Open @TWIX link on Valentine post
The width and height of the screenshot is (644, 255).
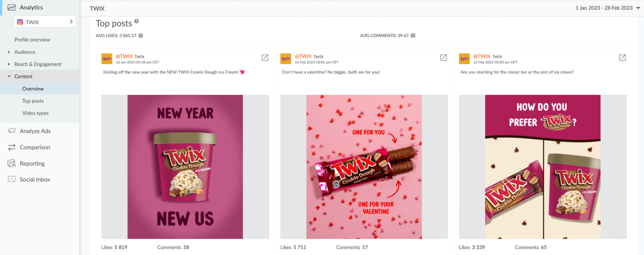tap(303, 56)
